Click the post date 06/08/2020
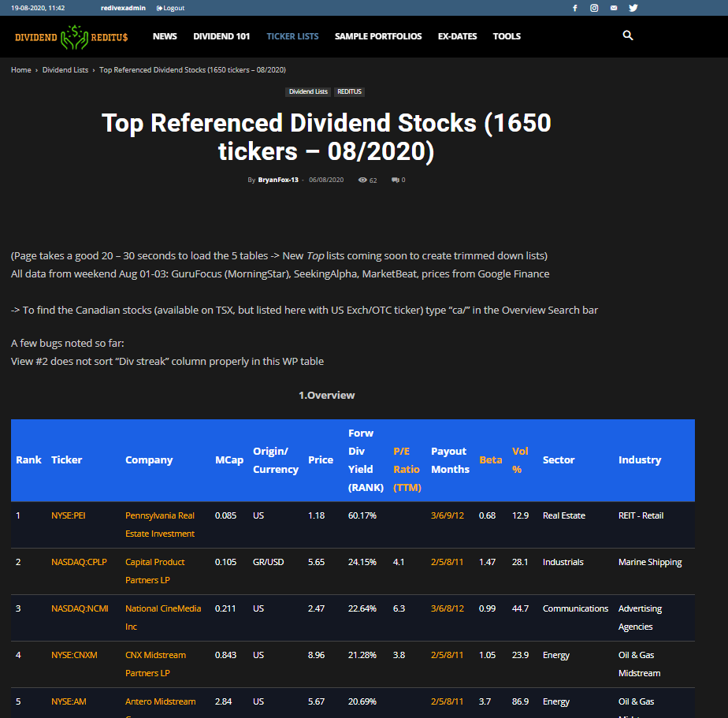The width and height of the screenshot is (728, 718). click(326, 180)
